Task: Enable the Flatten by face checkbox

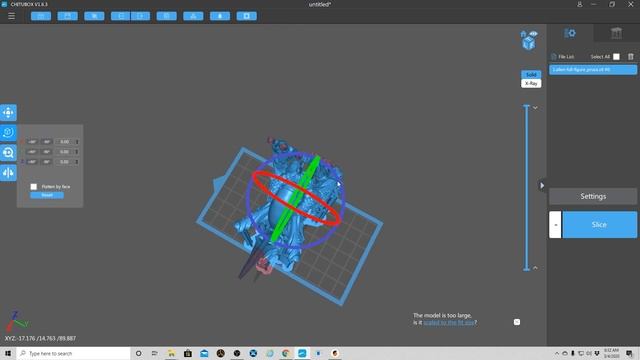Action: coord(33,187)
